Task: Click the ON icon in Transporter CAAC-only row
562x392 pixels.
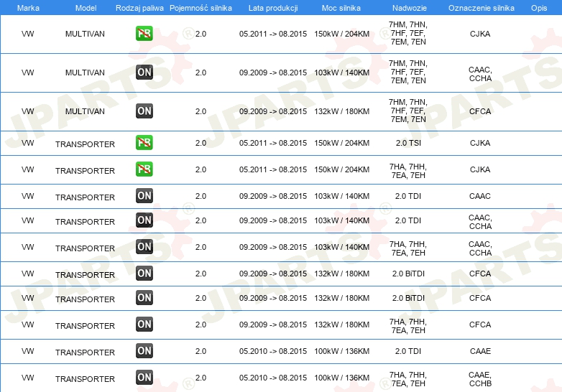Action: 144,196
